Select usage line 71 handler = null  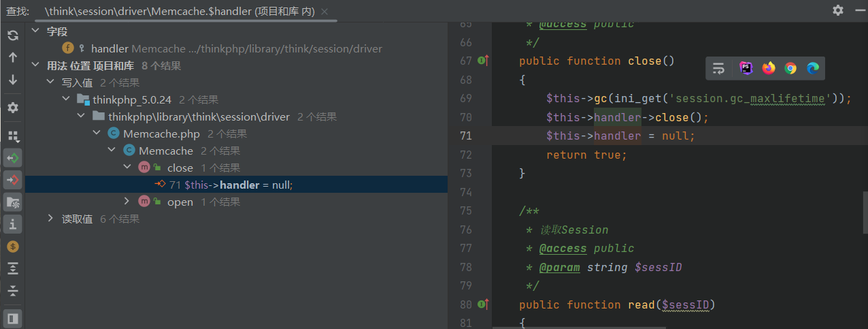click(x=231, y=185)
